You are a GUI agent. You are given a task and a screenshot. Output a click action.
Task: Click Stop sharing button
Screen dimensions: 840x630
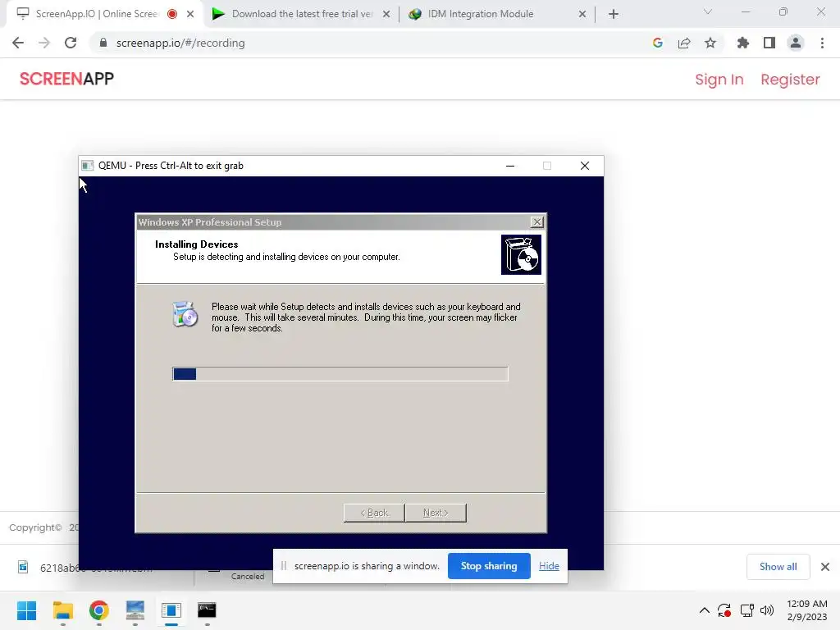click(x=489, y=566)
